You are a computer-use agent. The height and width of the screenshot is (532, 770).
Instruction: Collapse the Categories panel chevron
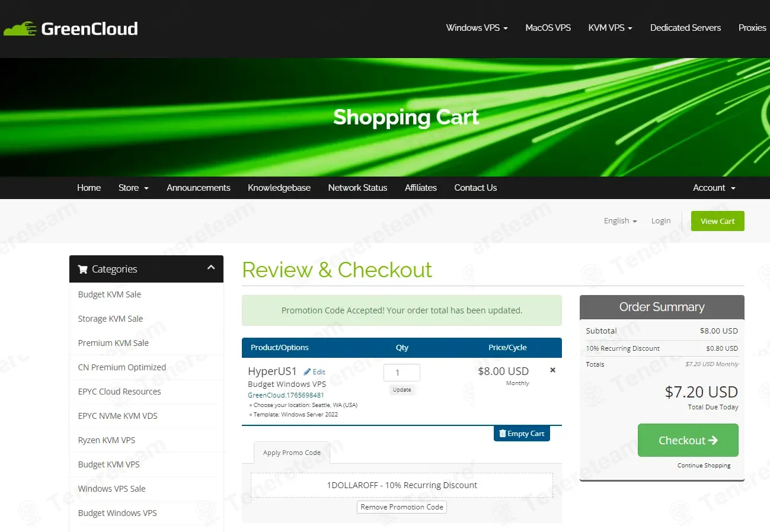(x=211, y=268)
